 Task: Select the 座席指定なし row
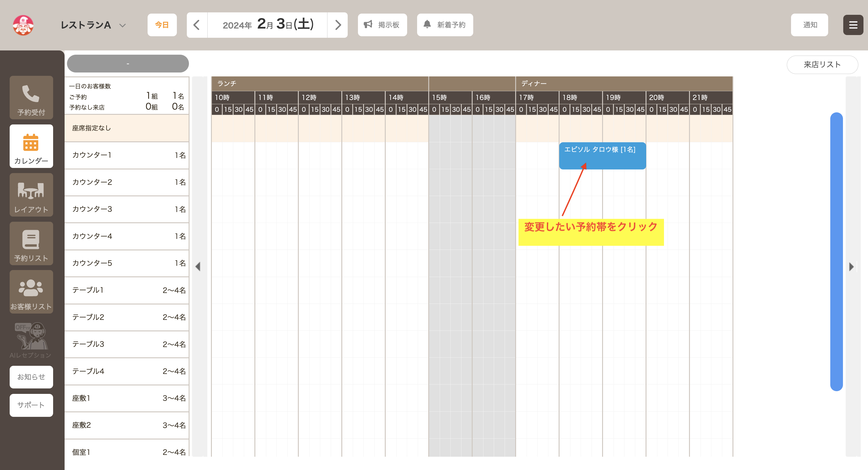127,128
